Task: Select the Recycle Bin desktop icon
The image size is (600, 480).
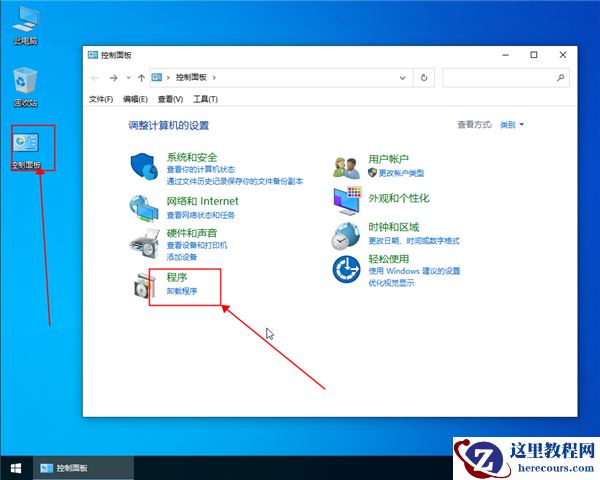Action: (25, 87)
